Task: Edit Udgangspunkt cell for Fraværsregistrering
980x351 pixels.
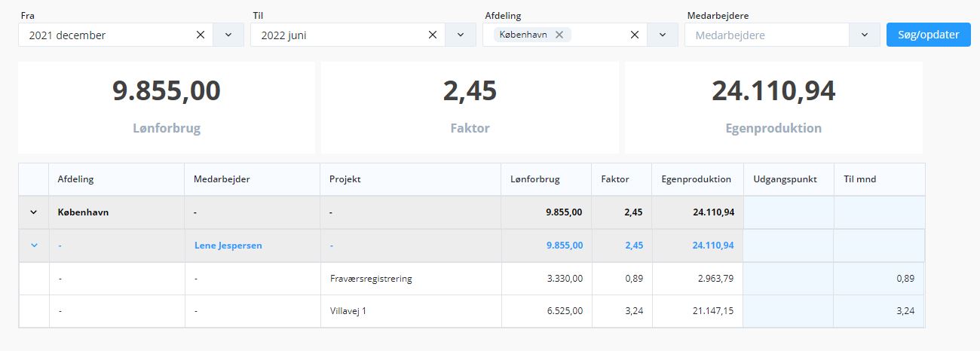Action: coord(788,279)
